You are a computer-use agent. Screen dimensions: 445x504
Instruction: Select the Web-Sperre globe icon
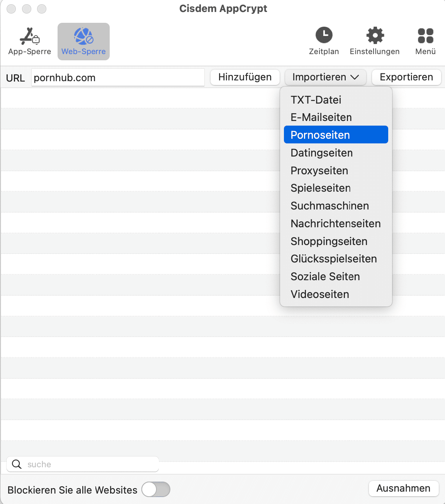(x=83, y=36)
